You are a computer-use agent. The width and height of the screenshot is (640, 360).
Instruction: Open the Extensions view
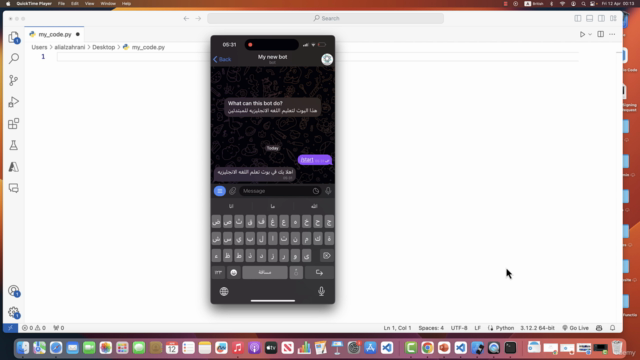13,124
